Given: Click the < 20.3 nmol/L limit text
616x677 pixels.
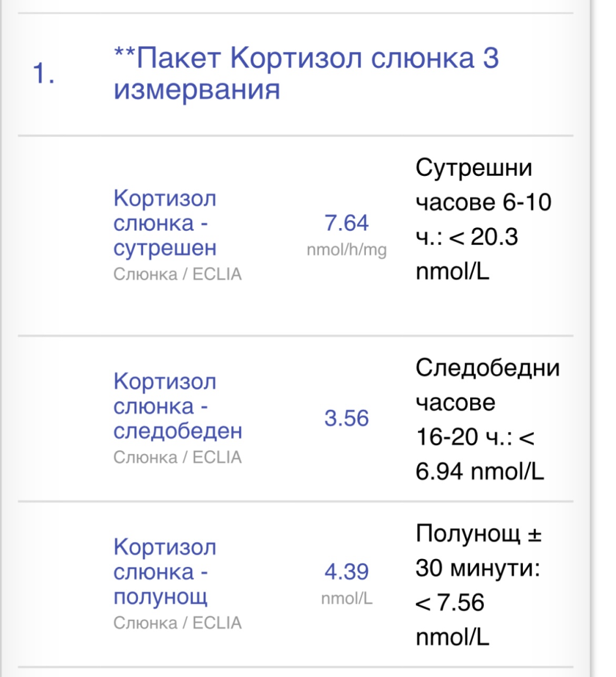Looking at the screenshot, I should click(x=467, y=254).
